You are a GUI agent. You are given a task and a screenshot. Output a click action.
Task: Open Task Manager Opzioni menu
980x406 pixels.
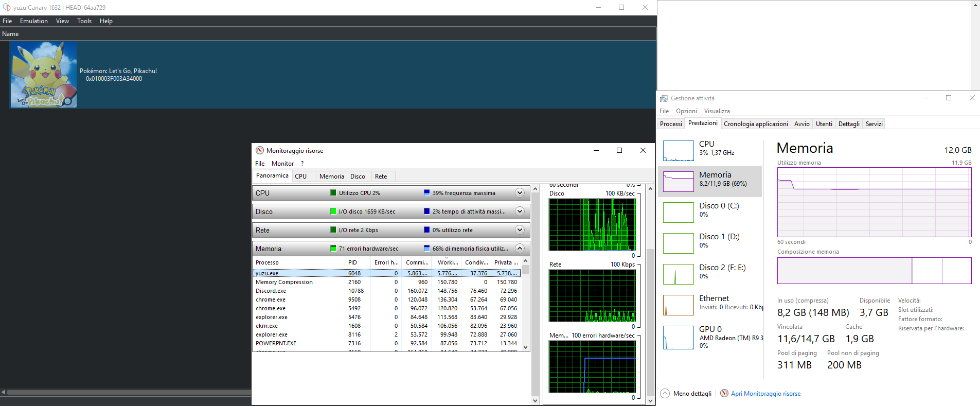[686, 111]
